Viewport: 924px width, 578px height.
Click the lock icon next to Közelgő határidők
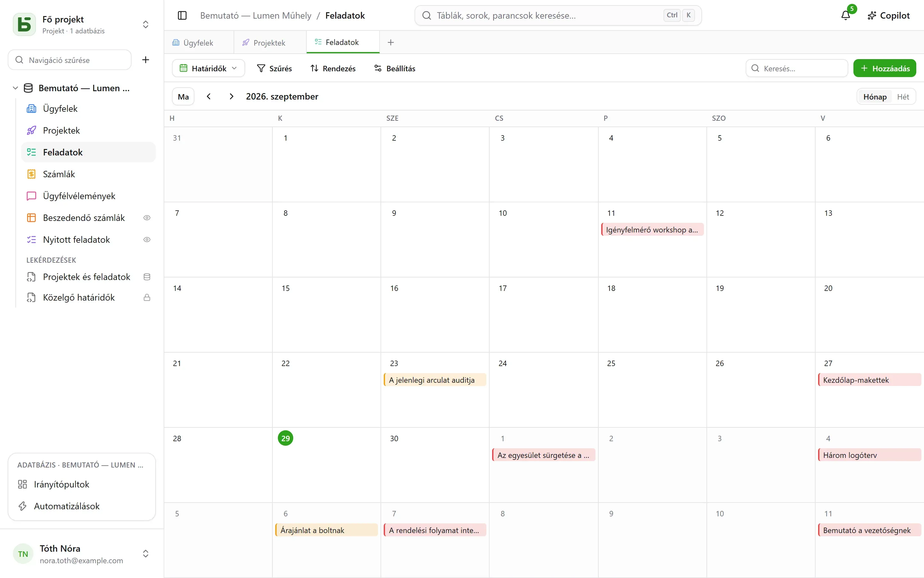147,297
